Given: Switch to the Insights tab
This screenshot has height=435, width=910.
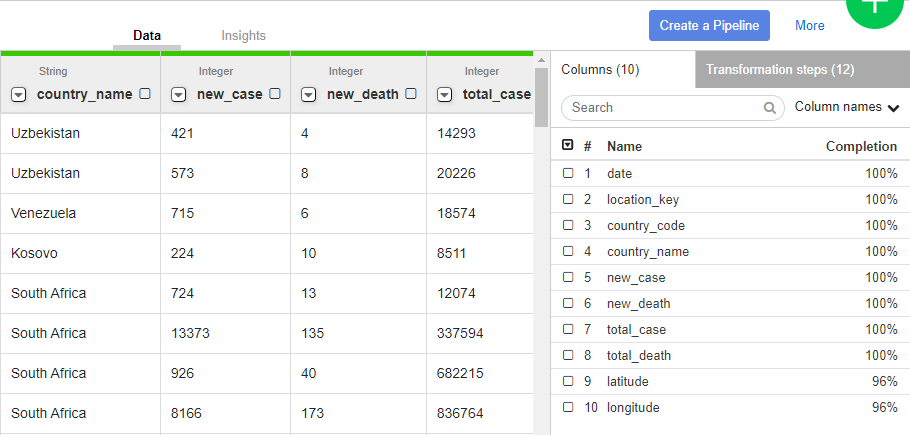Looking at the screenshot, I should [243, 35].
